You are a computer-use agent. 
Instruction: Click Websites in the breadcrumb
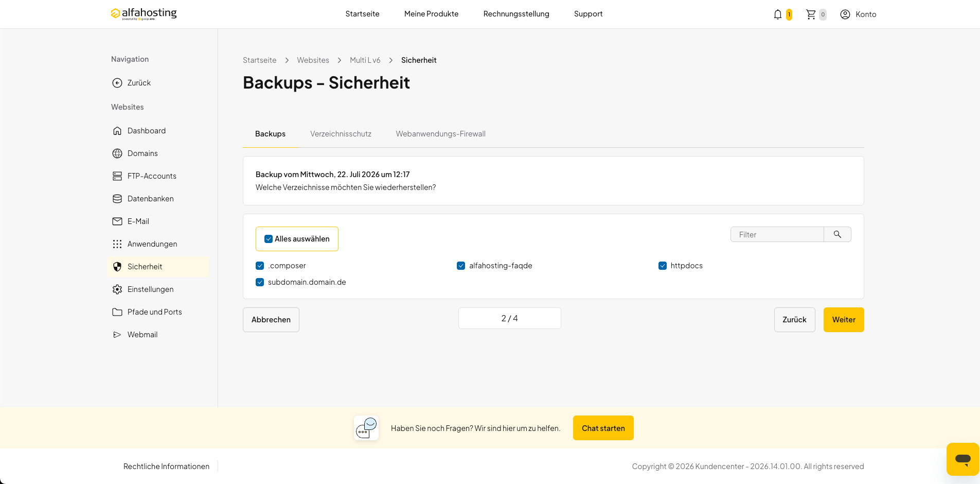pyautogui.click(x=313, y=60)
